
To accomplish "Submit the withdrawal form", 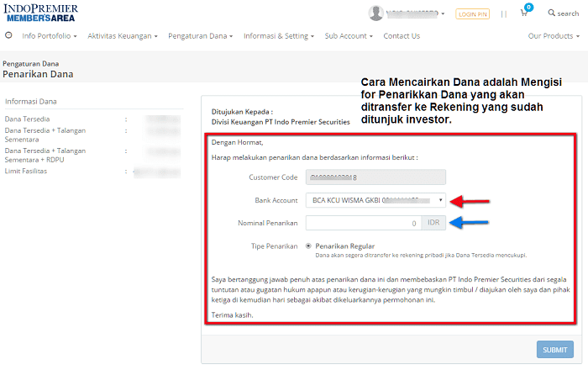I will (x=555, y=349).
